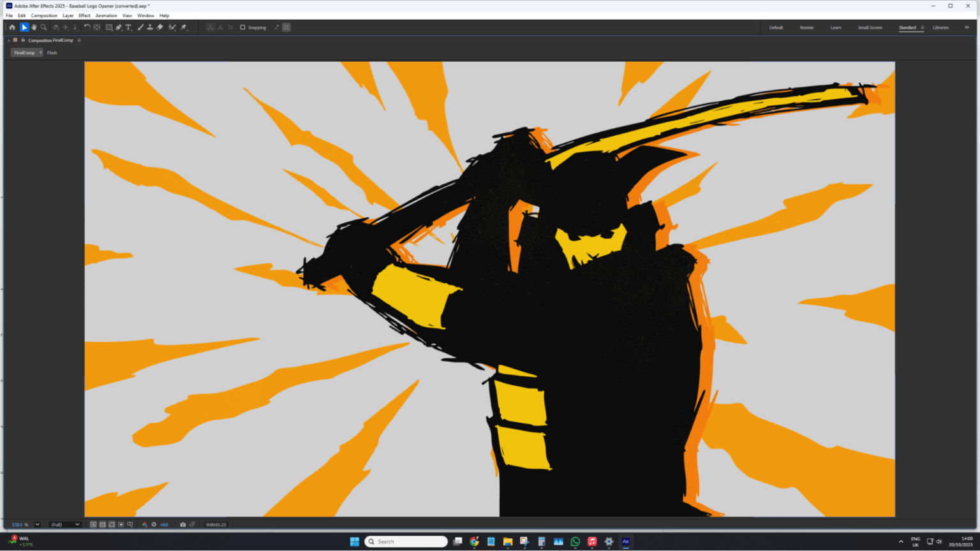Enable the Snapping checkbox

point(242,27)
